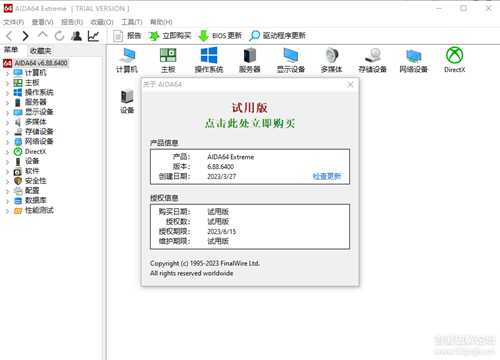Go up one level with the up arrow
Screen dimensions: 500x360
pos(43,35)
